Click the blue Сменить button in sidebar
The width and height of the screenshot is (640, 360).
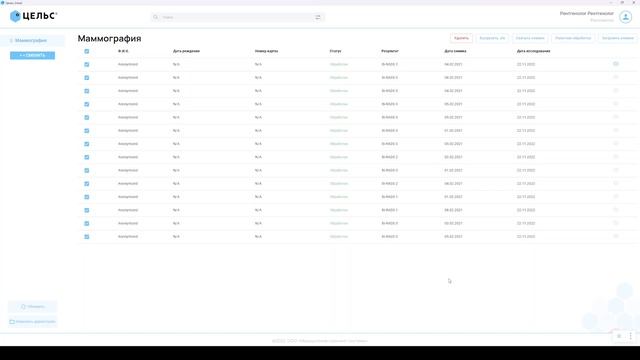pyautogui.click(x=32, y=55)
